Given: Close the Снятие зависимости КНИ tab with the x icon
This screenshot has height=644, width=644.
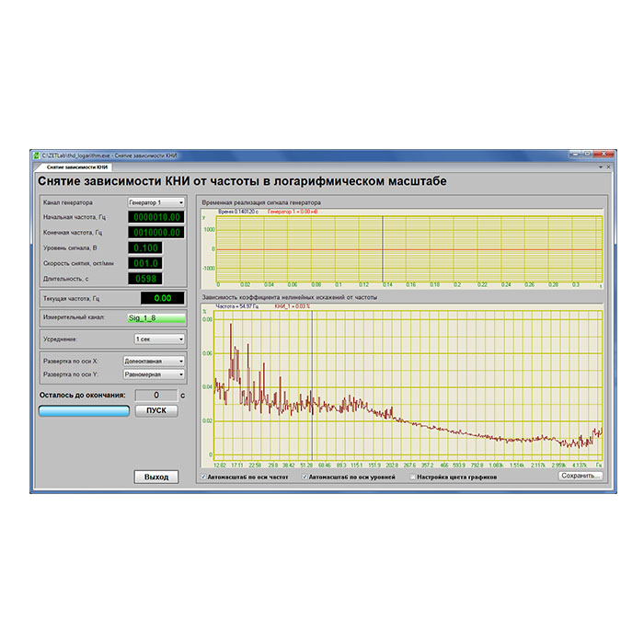Looking at the screenshot, I should (608, 167).
